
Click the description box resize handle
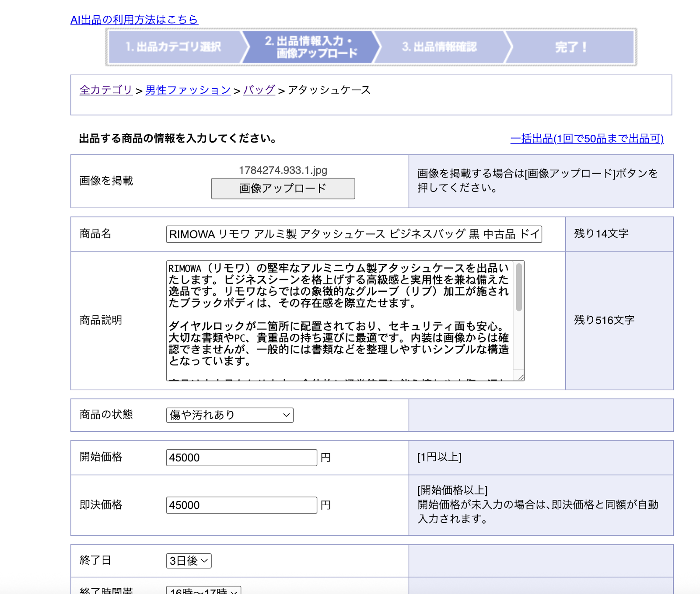[521, 377]
